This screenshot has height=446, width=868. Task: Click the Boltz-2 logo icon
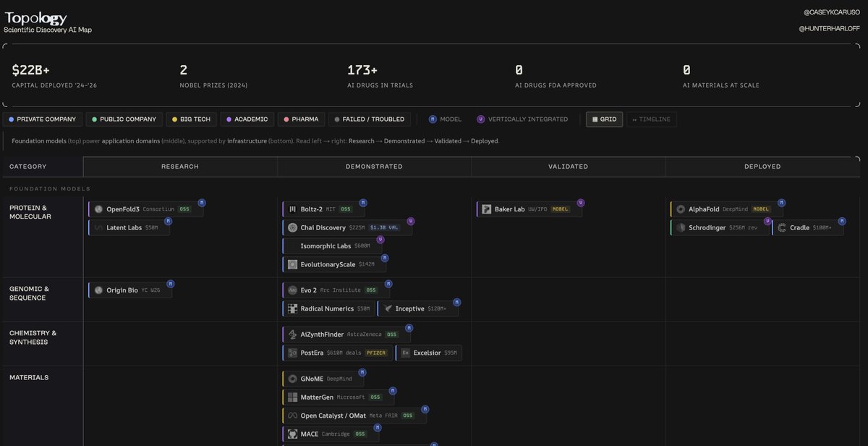[x=293, y=209]
